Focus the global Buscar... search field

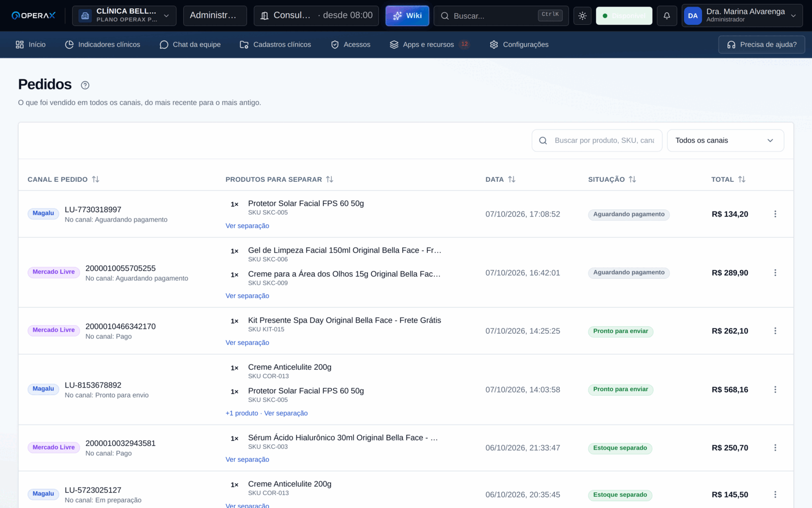point(501,16)
